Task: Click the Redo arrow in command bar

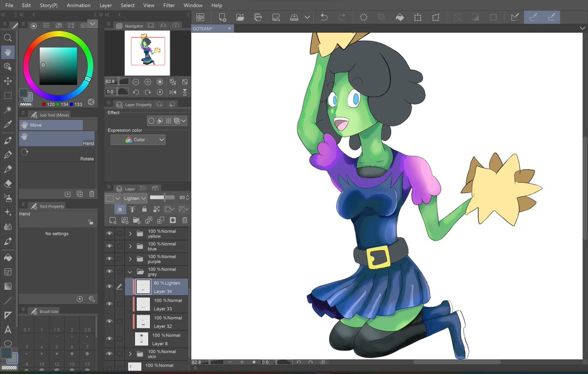Action: pos(342,17)
